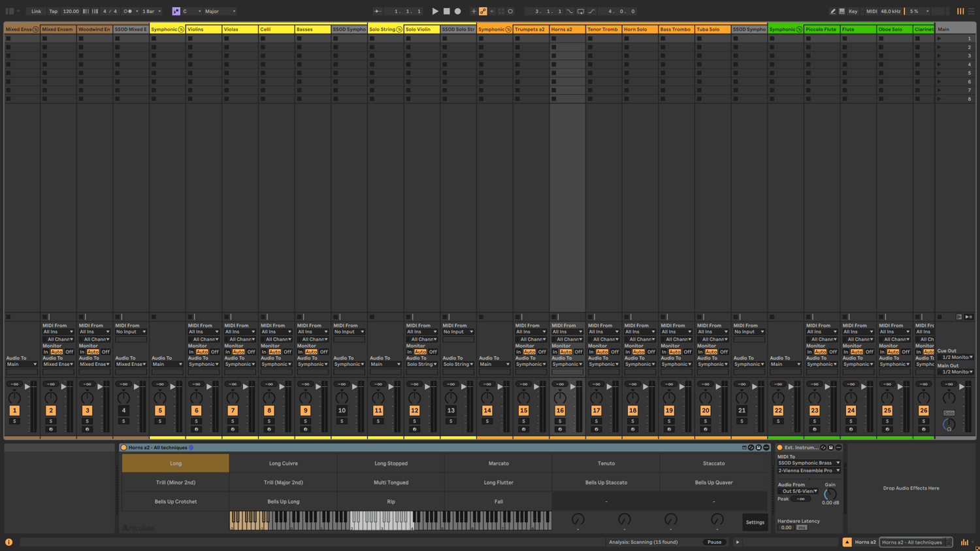The width and height of the screenshot is (980, 551).
Task: Open the Main Out routing dropdown
Action: click(x=957, y=372)
